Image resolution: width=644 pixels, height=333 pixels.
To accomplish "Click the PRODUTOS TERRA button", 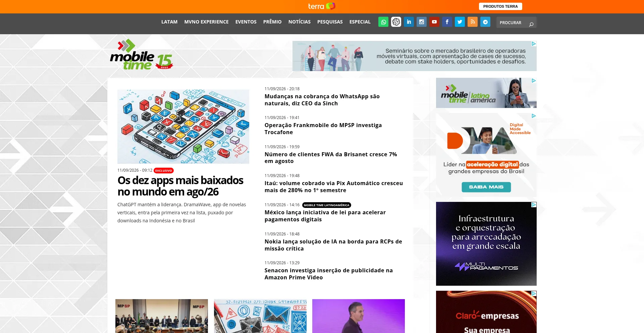I will (x=500, y=6).
